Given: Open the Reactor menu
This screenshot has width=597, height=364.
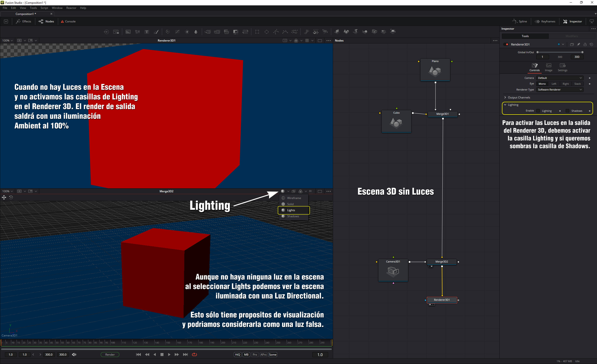Looking at the screenshot, I should pyautogui.click(x=71, y=8).
